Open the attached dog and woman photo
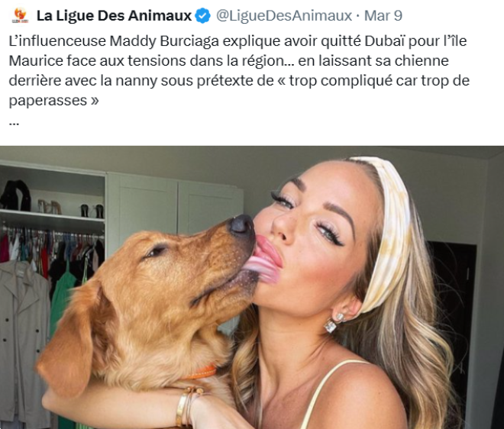504x429 pixels. coord(252,288)
